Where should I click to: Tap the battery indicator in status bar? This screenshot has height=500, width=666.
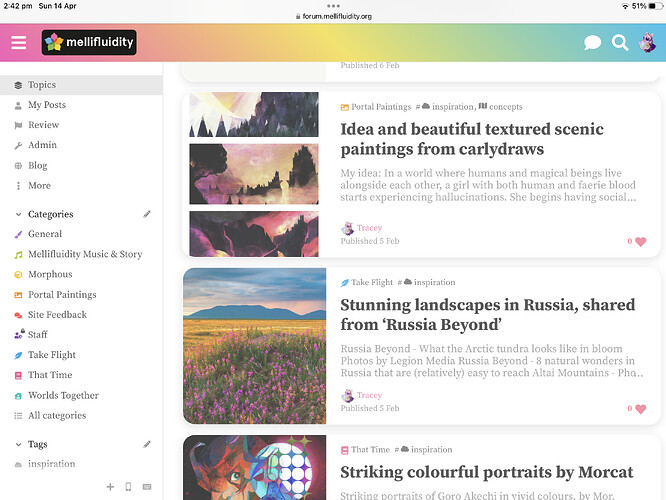(655, 6)
